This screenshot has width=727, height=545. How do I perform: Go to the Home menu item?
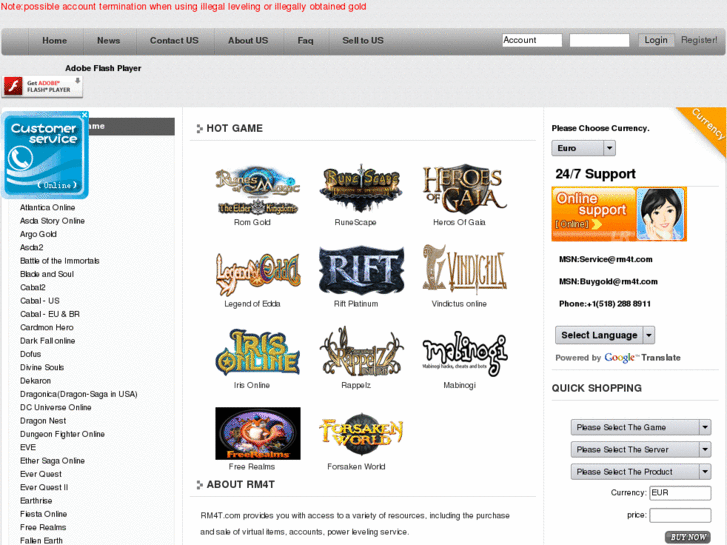click(55, 41)
